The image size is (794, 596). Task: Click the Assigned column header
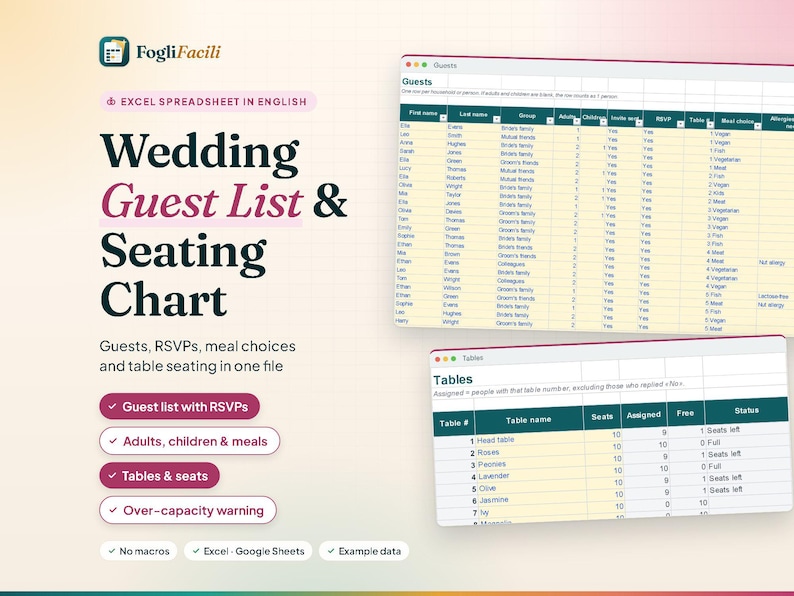[644, 415]
